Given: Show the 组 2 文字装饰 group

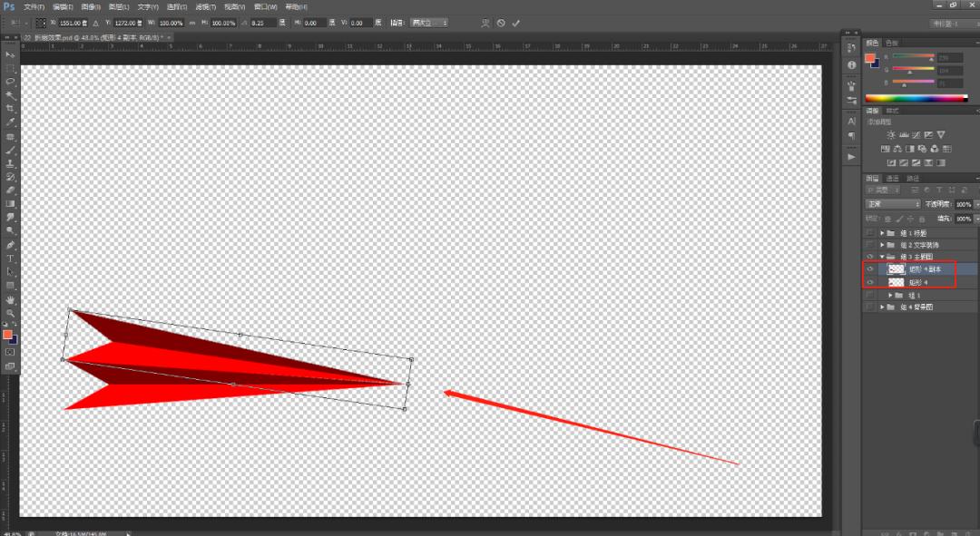Looking at the screenshot, I should [x=870, y=245].
